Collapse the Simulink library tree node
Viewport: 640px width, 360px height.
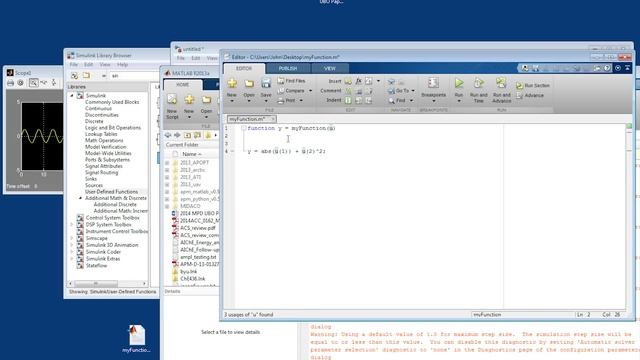(72, 96)
